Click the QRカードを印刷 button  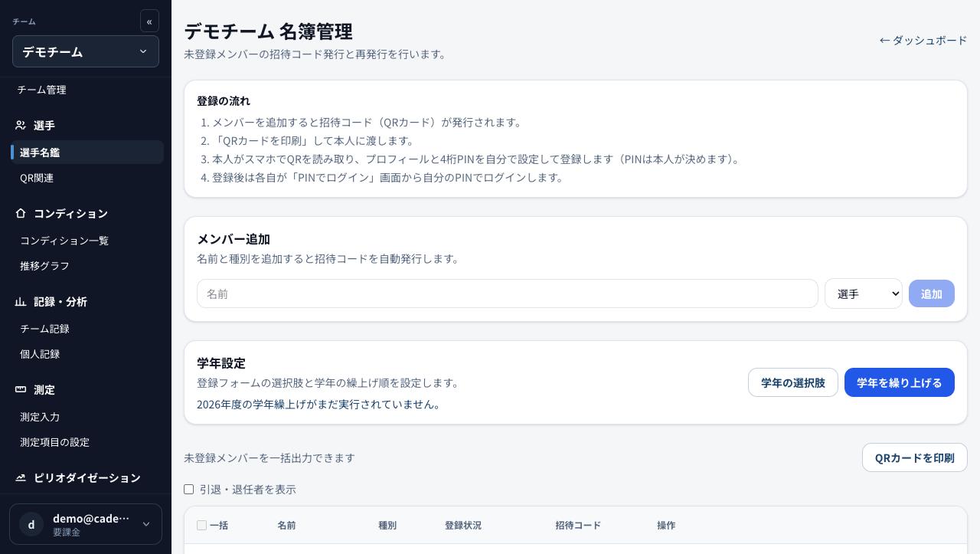pos(915,457)
